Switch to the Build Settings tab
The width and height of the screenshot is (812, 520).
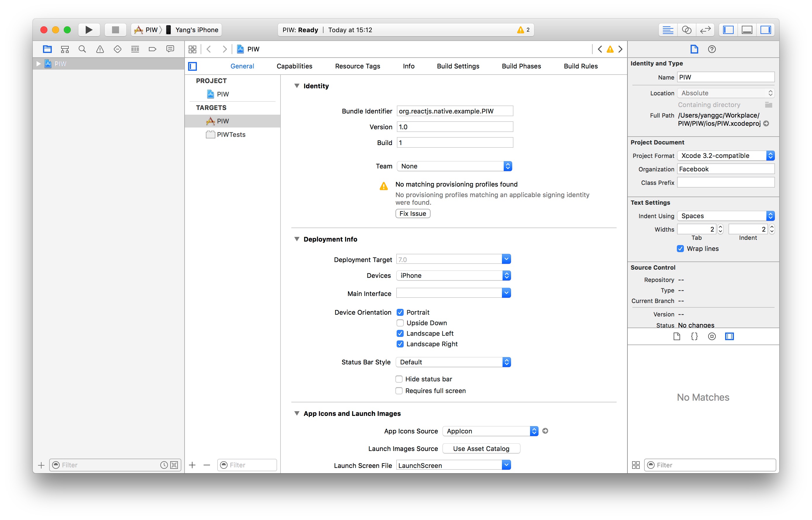[x=458, y=66]
